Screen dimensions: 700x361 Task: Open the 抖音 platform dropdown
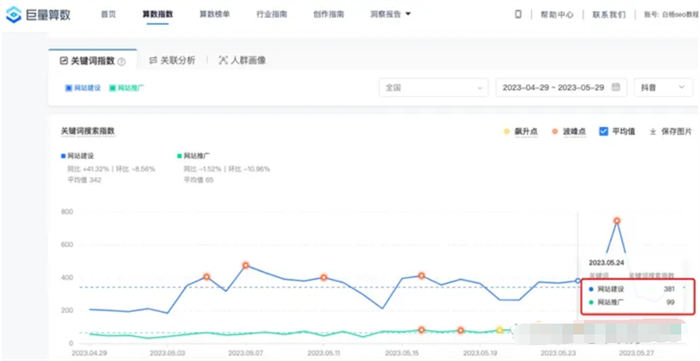pyautogui.click(x=663, y=87)
